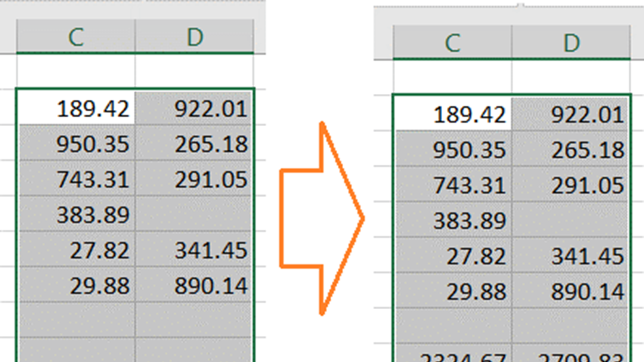
Task: Click cell 743.31 in right spreadsheet
Action: [452, 185]
